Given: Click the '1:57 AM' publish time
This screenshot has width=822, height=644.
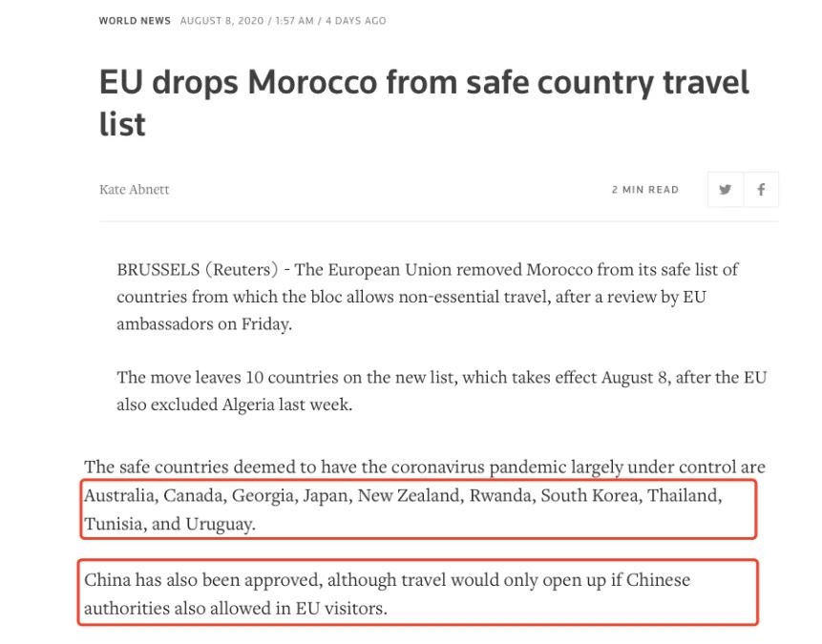Looking at the screenshot, I should (x=294, y=21).
